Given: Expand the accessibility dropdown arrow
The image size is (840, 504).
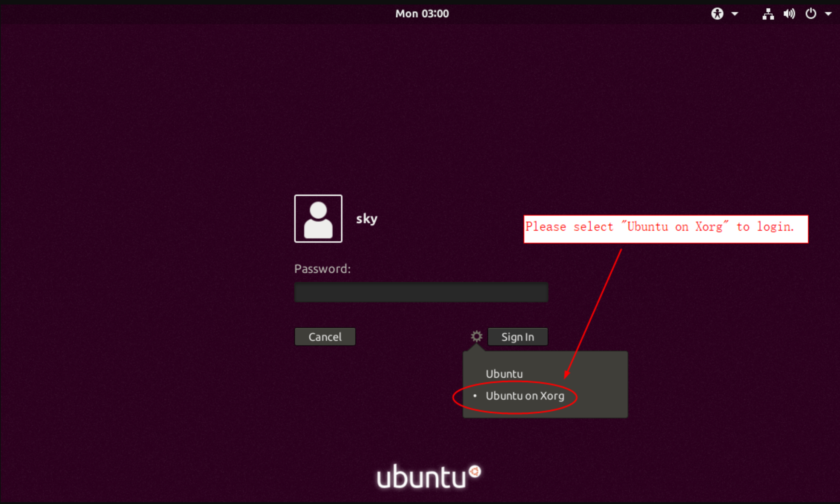Looking at the screenshot, I should [735, 14].
